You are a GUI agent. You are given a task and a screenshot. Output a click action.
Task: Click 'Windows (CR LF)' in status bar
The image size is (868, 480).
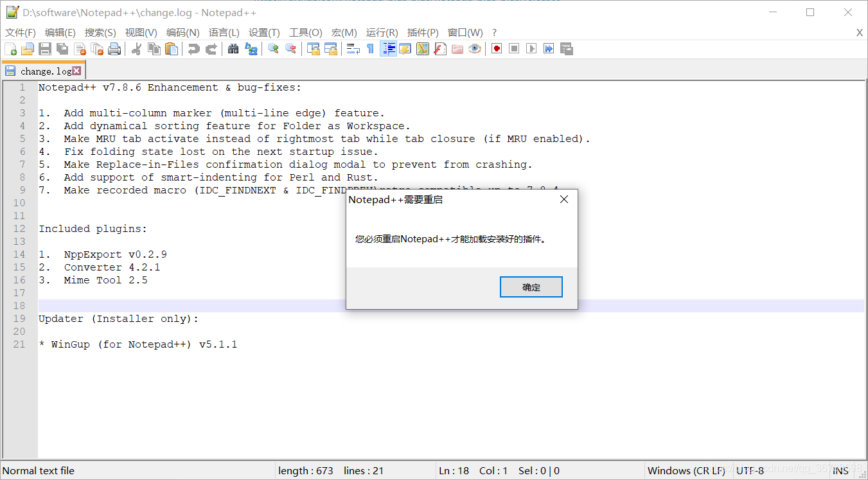[686, 471]
